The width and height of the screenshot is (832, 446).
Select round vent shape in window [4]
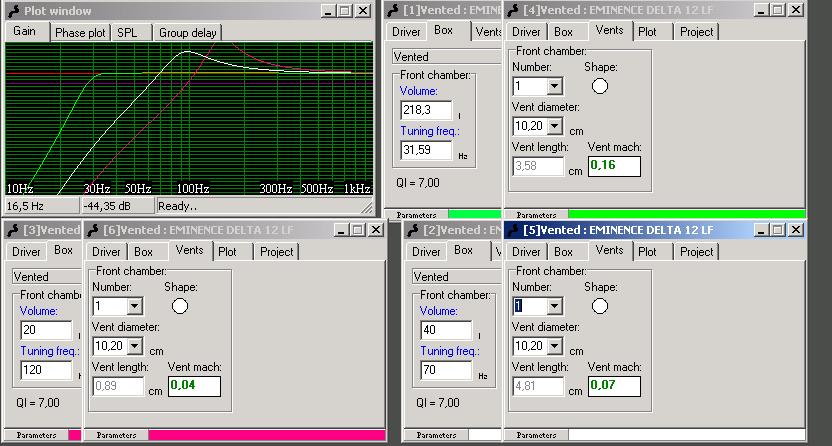600,86
